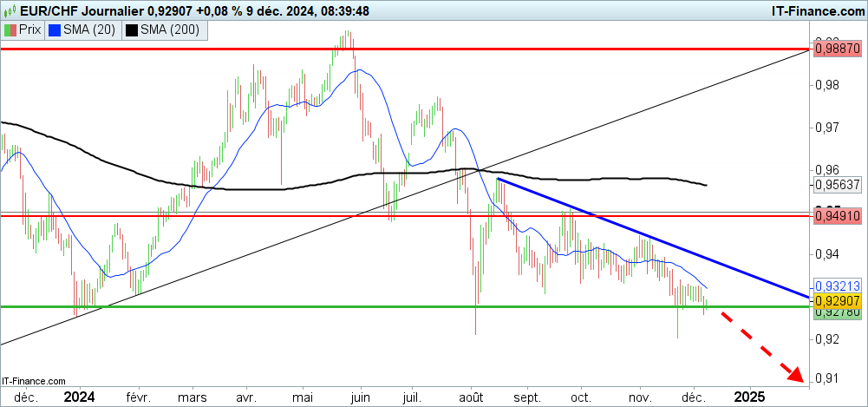This screenshot has width=868, height=407.
Task: Click the 2025 label on time axis
Action: point(749,397)
